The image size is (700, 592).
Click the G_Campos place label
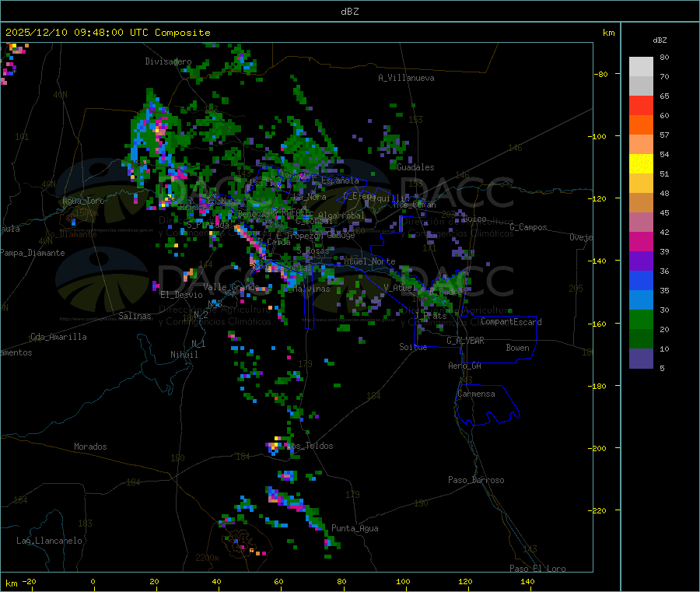coord(529,227)
